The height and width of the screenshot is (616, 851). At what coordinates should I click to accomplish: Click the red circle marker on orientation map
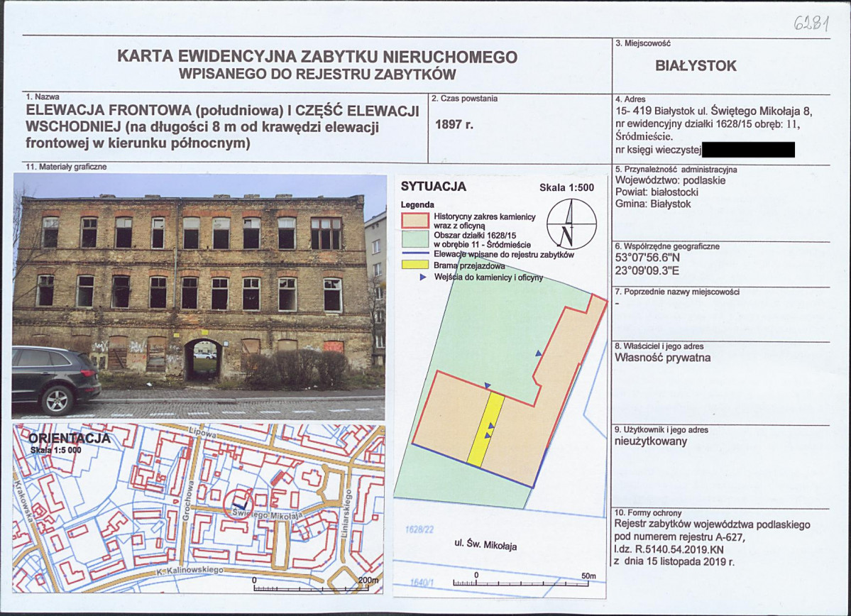238,505
